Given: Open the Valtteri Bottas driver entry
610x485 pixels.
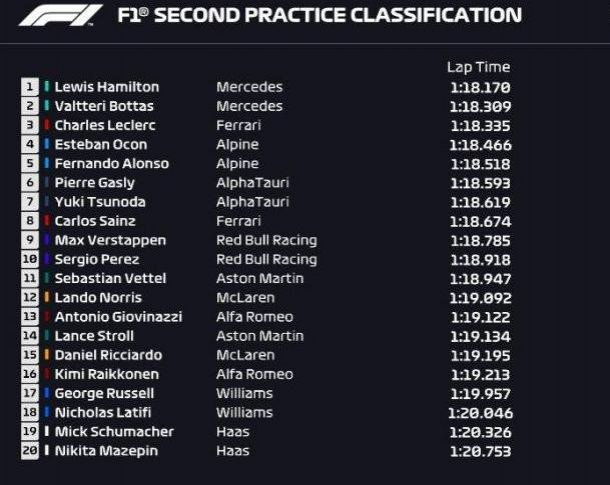Looking at the screenshot, I should (x=104, y=106).
